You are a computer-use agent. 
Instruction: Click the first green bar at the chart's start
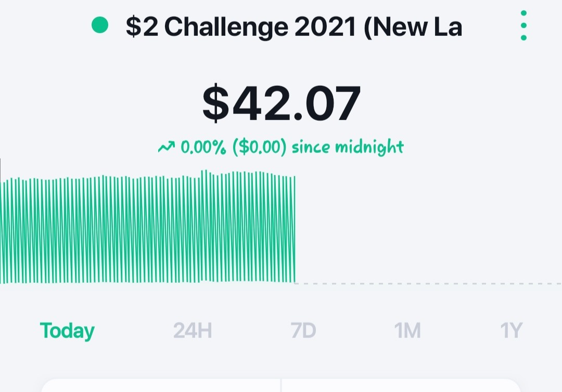[3, 233]
